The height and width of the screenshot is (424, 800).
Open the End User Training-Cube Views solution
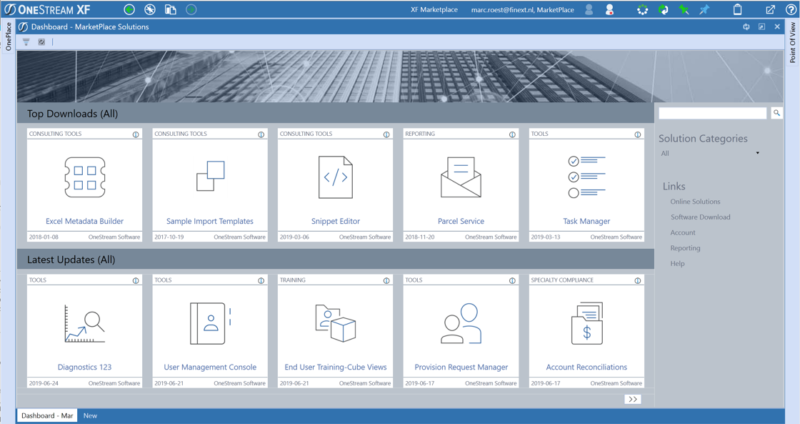coord(335,367)
